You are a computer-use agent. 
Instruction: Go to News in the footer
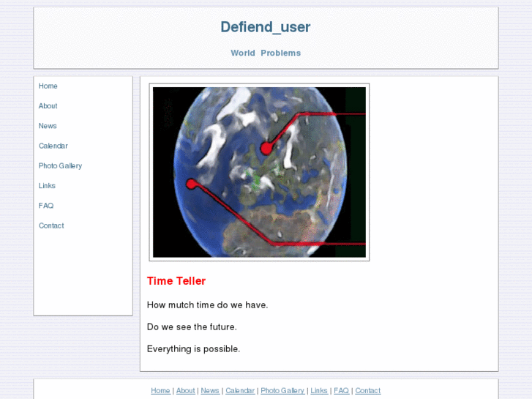coord(210,390)
